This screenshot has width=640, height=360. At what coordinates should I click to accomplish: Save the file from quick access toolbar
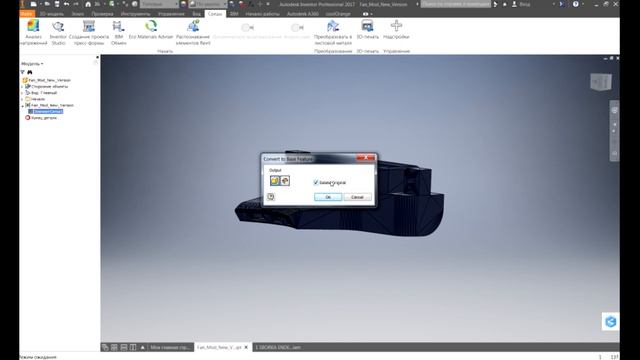tap(57, 4)
